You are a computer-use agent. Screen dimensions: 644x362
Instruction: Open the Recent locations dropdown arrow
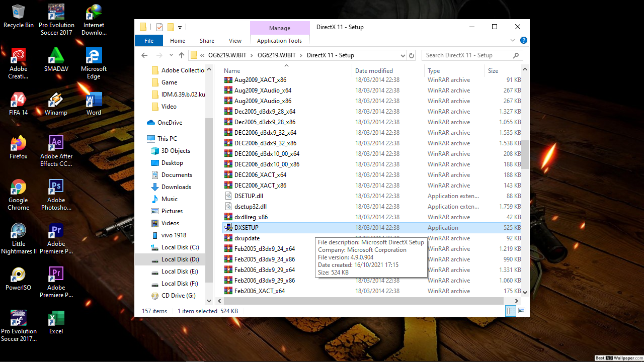(171, 55)
